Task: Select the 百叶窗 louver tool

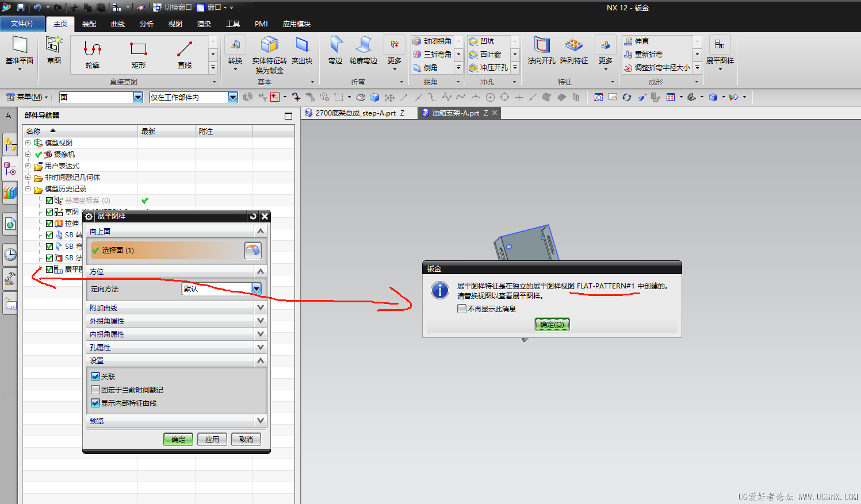Action: 485,54
